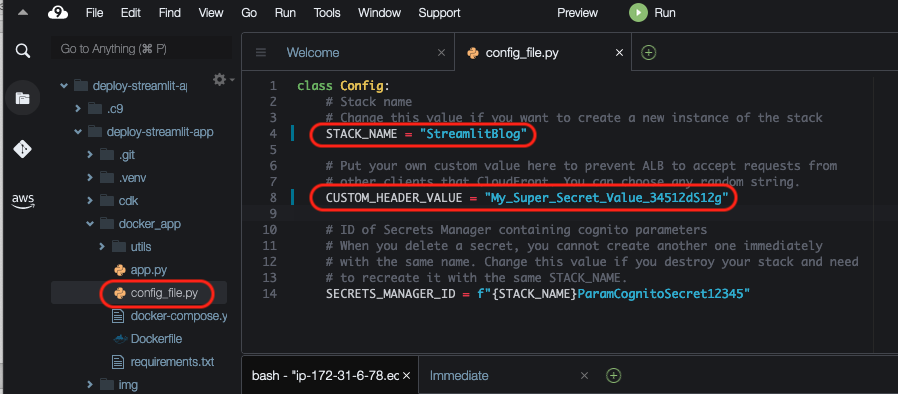Click the Cloud9 logo icon
The image size is (898, 394).
pos(58,13)
